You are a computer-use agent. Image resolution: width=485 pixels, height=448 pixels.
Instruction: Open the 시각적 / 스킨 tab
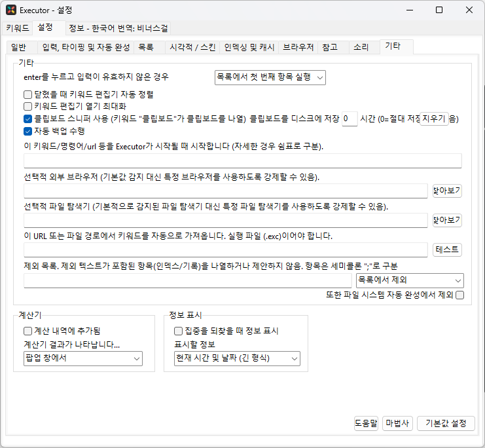(192, 47)
